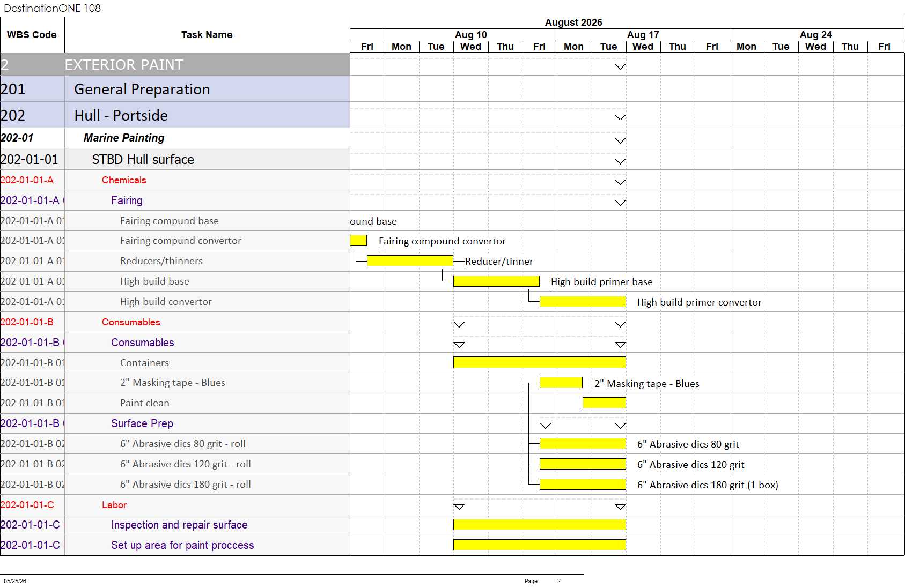The width and height of the screenshot is (905, 588).
Task: Select the Fairing compund convertor task name
Action: click(x=180, y=241)
